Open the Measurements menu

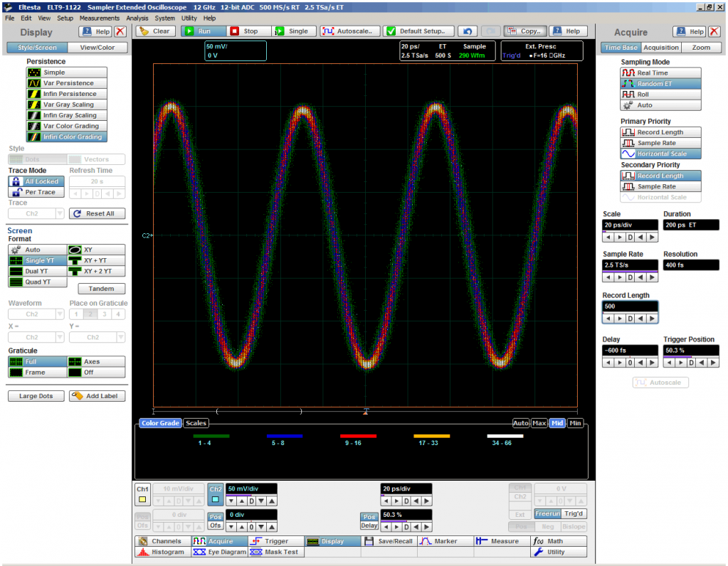pyautogui.click(x=100, y=18)
